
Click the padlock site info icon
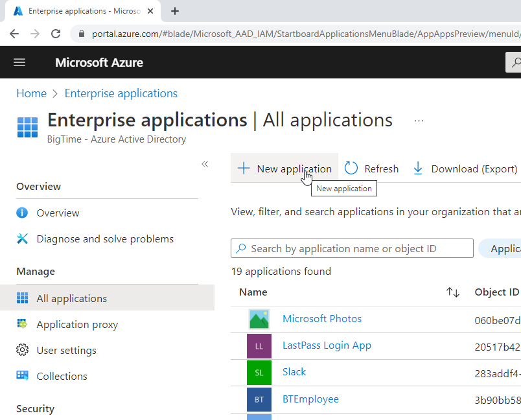82,34
